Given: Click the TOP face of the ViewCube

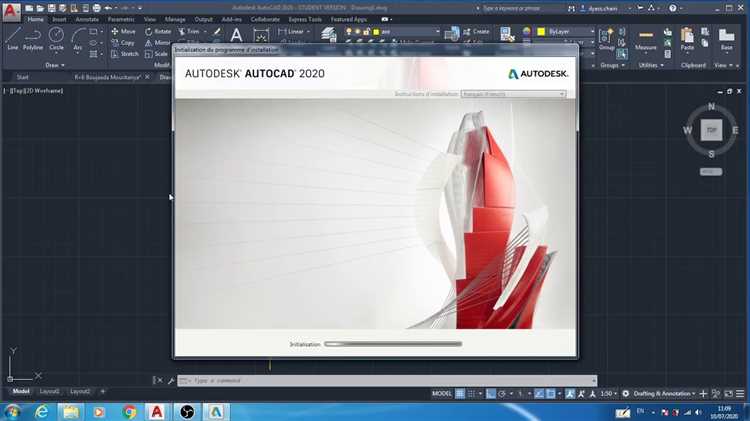Looking at the screenshot, I should (x=711, y=130).
